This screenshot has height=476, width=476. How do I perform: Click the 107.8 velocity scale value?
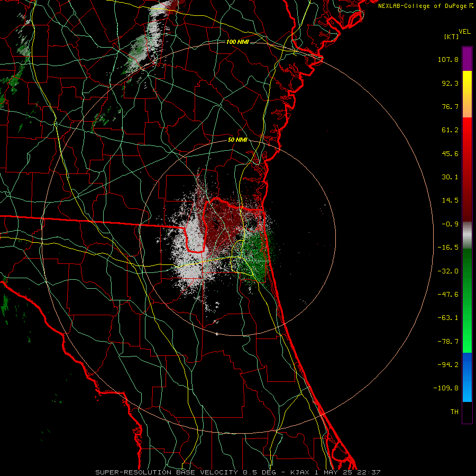(x=448, y=59)
